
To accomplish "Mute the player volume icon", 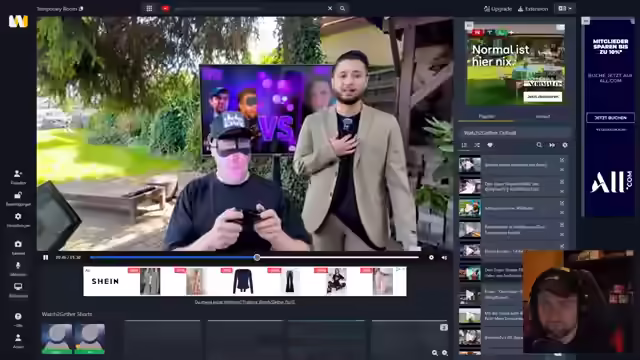I will (444, 258).
